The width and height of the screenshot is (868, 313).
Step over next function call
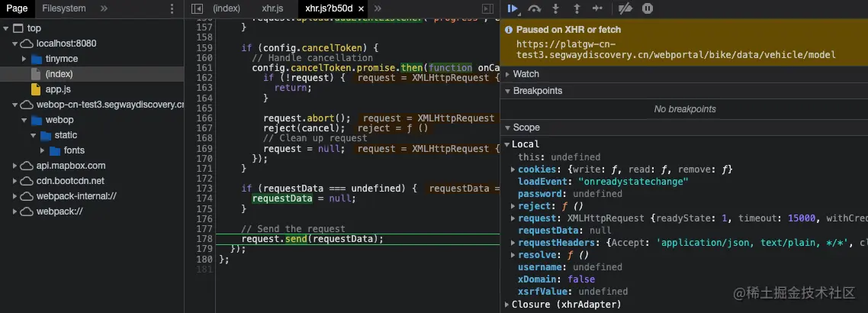pyautogui.click(x=534, y=8)
